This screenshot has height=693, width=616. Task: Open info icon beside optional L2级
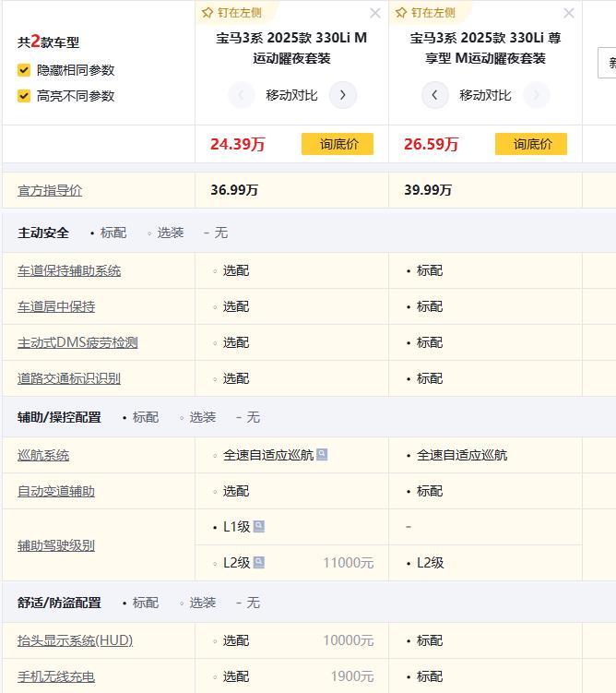(x=259, y=563)
